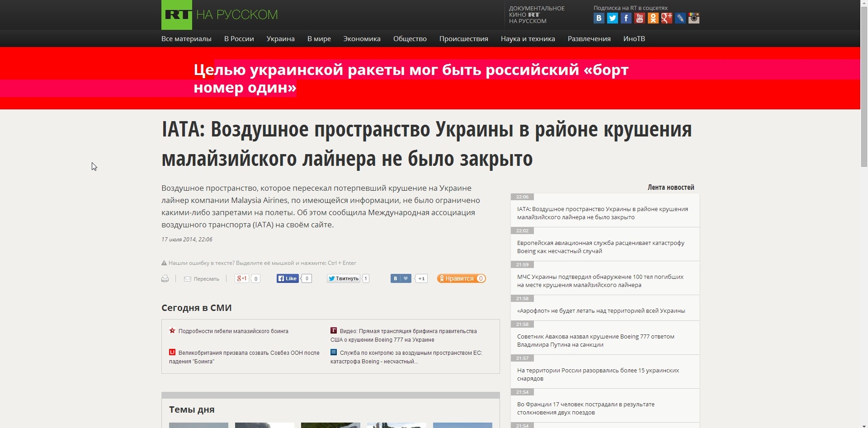Open Во Франции 17 человек пострадали item
Image resolution: width=868 pixels, height=428 pixels.
coord(586,409)
